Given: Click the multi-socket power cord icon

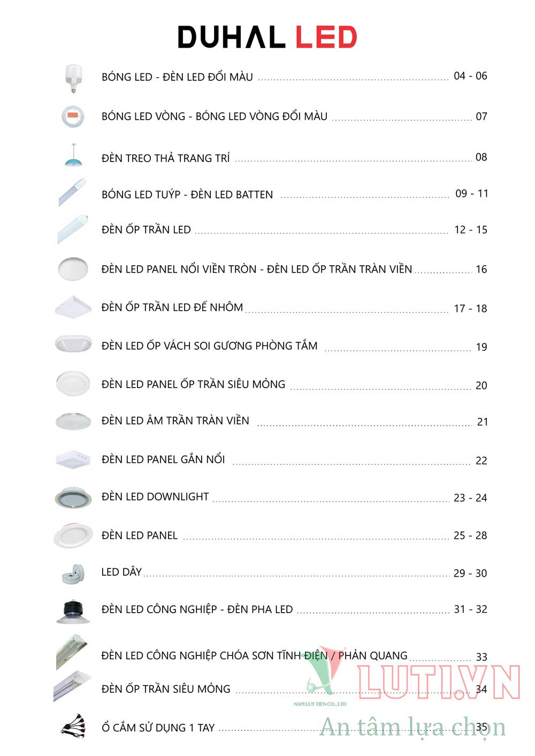Looking at the screenshot, I should [73, 726].
